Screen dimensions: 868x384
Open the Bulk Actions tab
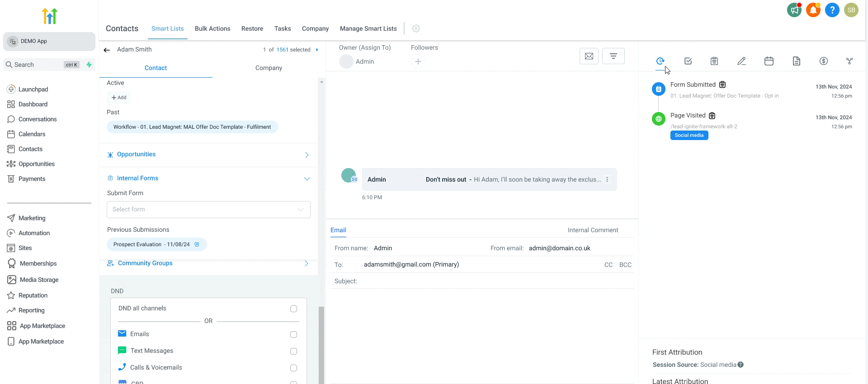click(x=212, y=28)
